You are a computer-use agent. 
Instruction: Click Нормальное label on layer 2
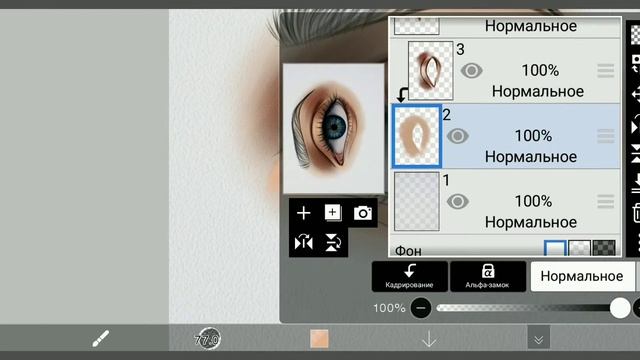tap(531, 157)
